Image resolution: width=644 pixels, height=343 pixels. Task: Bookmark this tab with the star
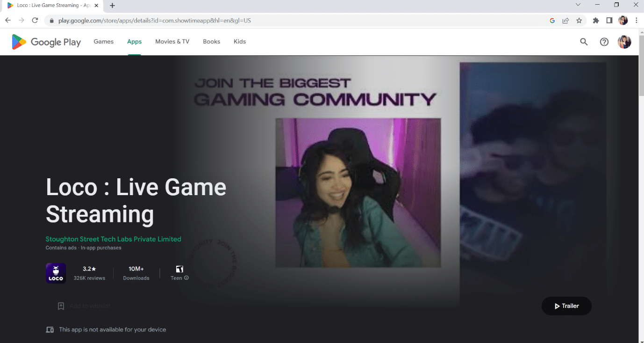point(579,21)
